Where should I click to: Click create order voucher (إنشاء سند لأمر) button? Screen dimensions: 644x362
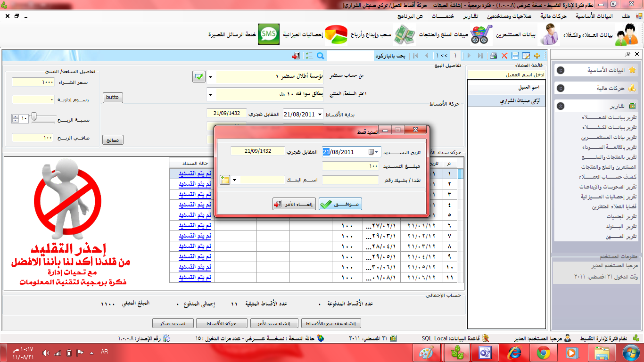point(275,323)
